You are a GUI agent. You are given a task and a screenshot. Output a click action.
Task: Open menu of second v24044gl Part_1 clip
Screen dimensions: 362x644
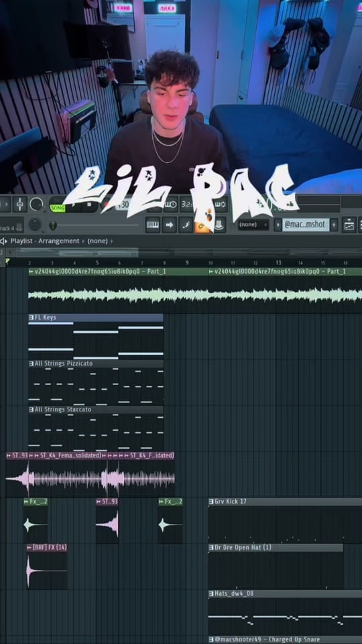[x=211, y=272]
